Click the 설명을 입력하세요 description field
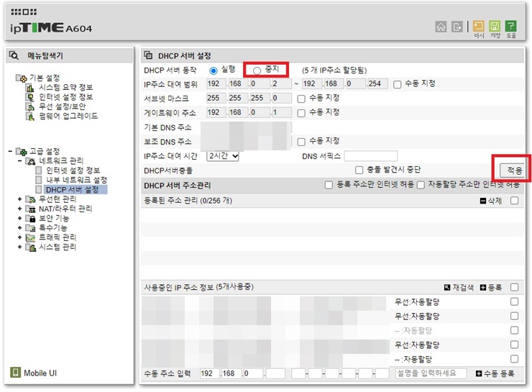 431,374
